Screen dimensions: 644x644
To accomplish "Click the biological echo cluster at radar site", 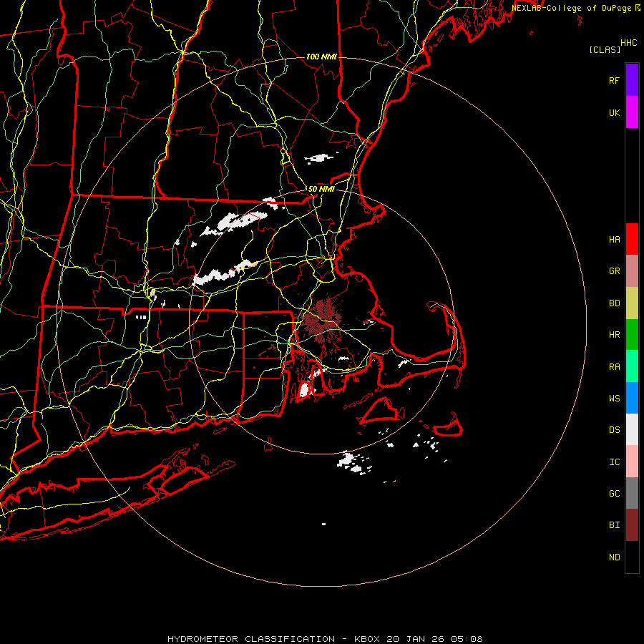I will coord(323,321).
